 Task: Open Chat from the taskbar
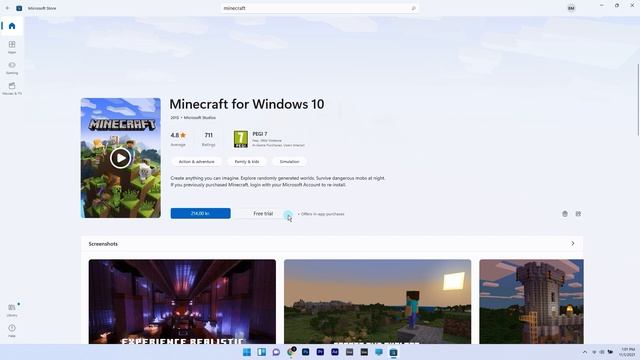(276, 352)
